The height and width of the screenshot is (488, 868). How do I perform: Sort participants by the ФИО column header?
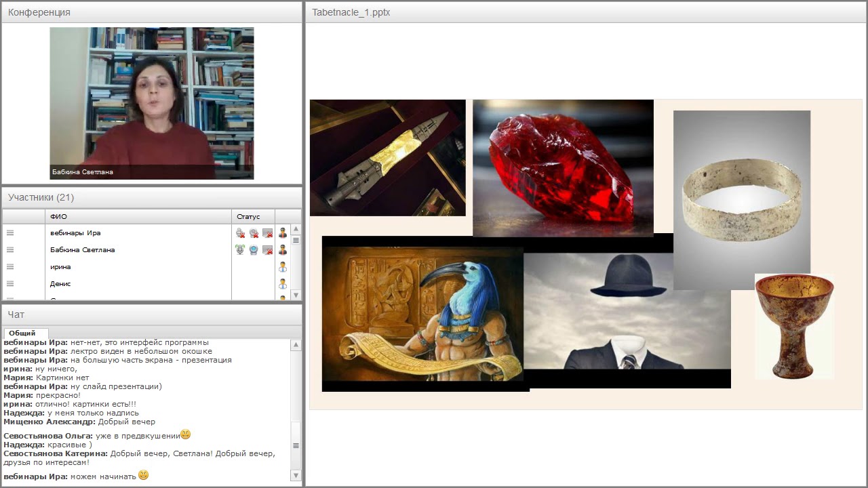(x=139, y=217)
